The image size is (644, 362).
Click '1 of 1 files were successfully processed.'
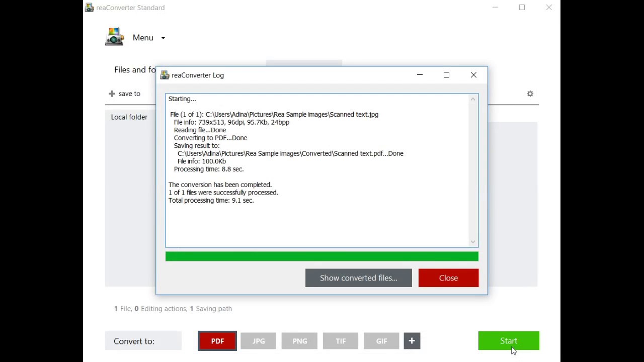click(x=223, y=193)
